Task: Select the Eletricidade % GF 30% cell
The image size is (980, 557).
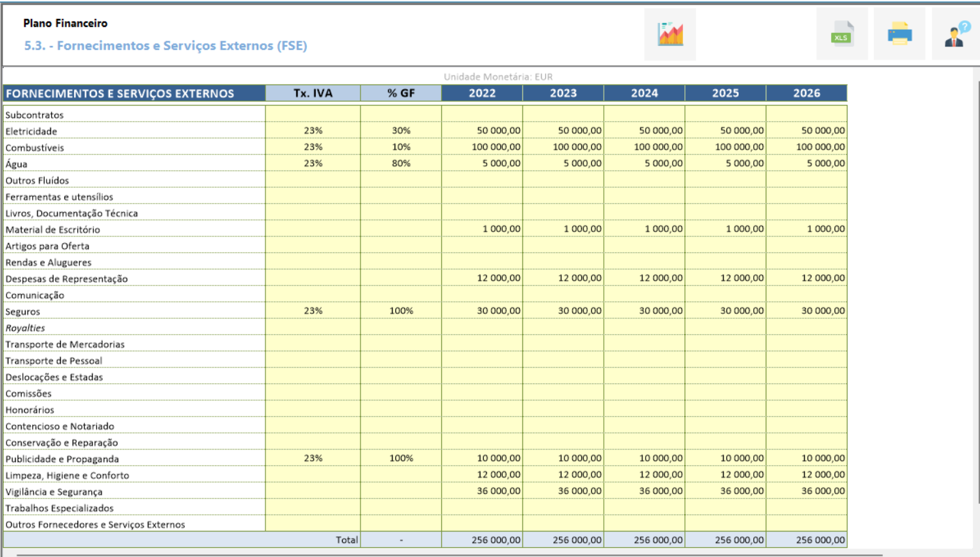Action: (401, 130)
